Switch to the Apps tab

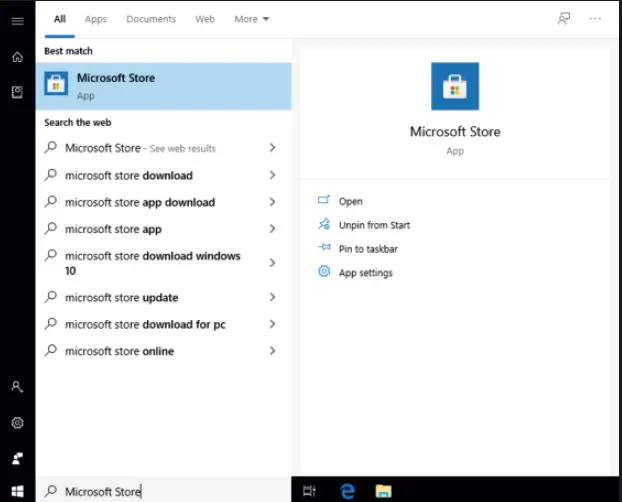coord(96,19)
